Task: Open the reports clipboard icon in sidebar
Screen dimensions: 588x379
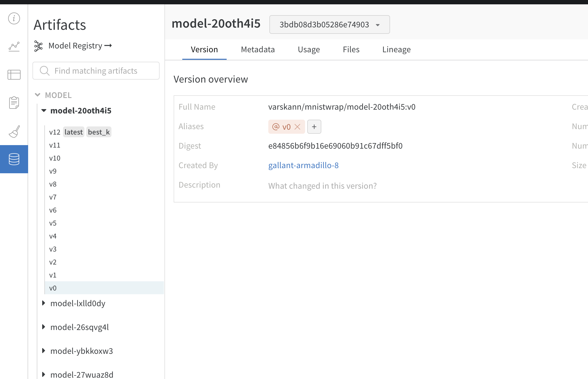Action: [x=14, y=103]
